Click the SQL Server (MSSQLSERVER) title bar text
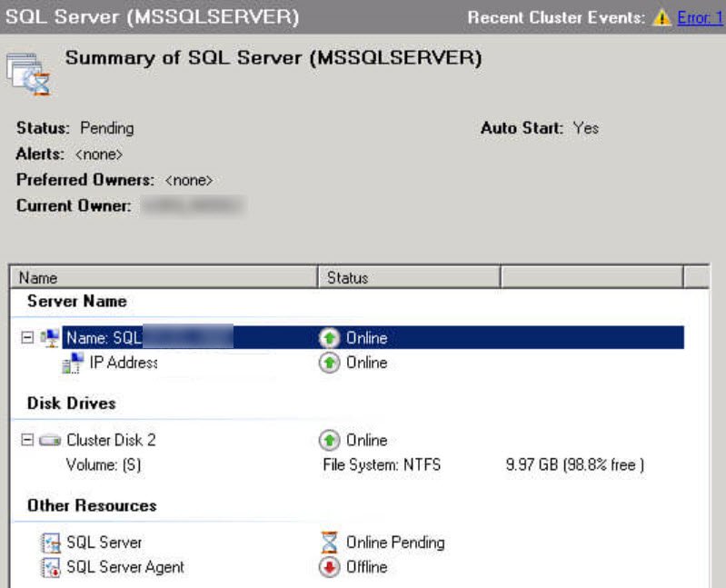Viewport: 726px width, 588px height. (x=152, y=17)
